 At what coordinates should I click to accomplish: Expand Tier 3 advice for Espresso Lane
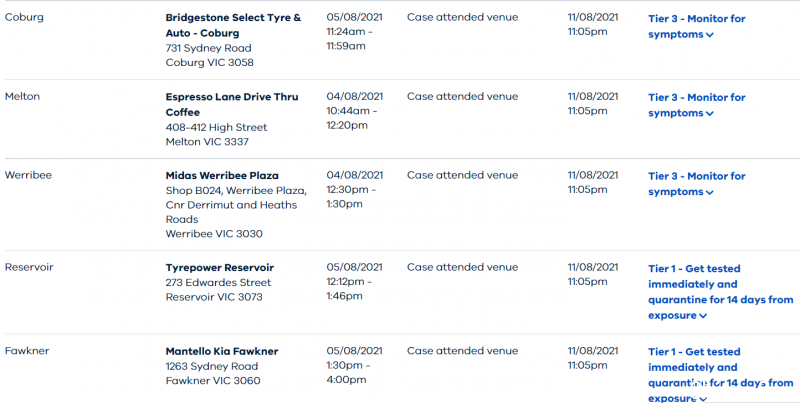tap(696, 105)
